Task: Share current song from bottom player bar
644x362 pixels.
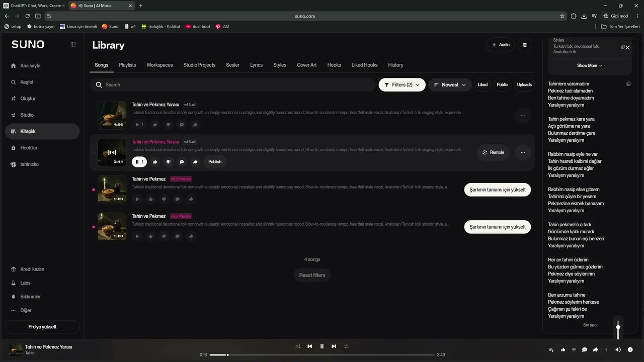Action: click(595, 350)
